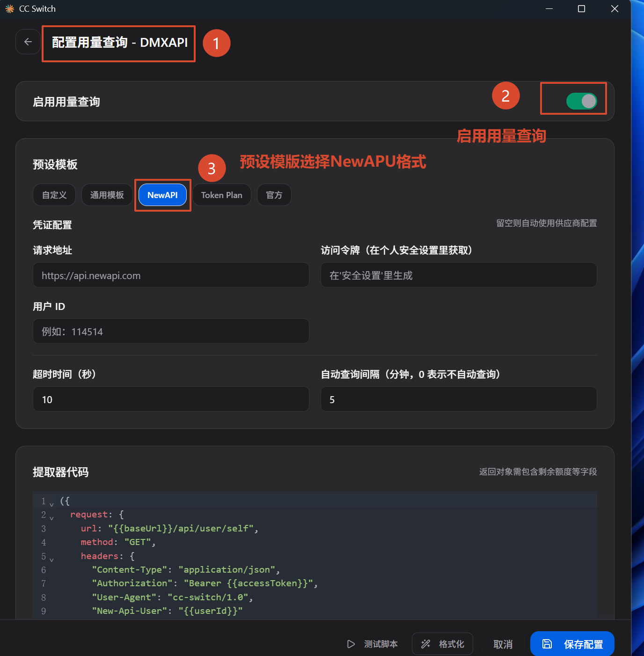The image size is (644, 656).
Task: Click the 格式化 button
Action: point(442,644)
